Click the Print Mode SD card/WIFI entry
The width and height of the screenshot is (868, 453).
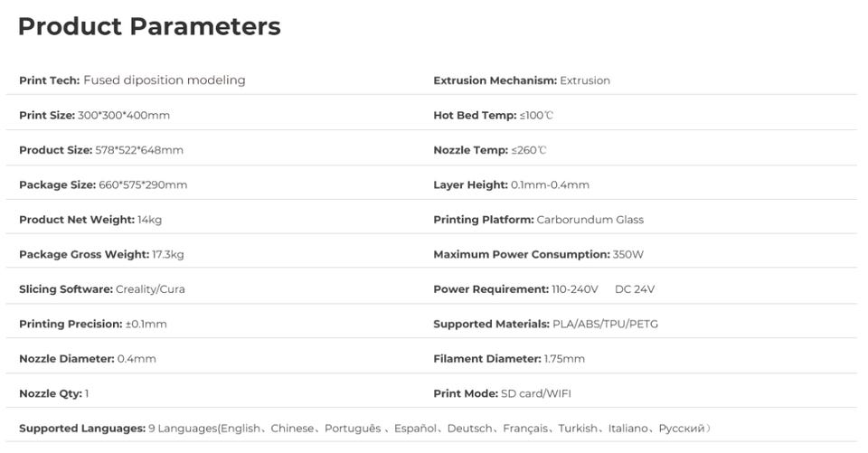point(502,393)
